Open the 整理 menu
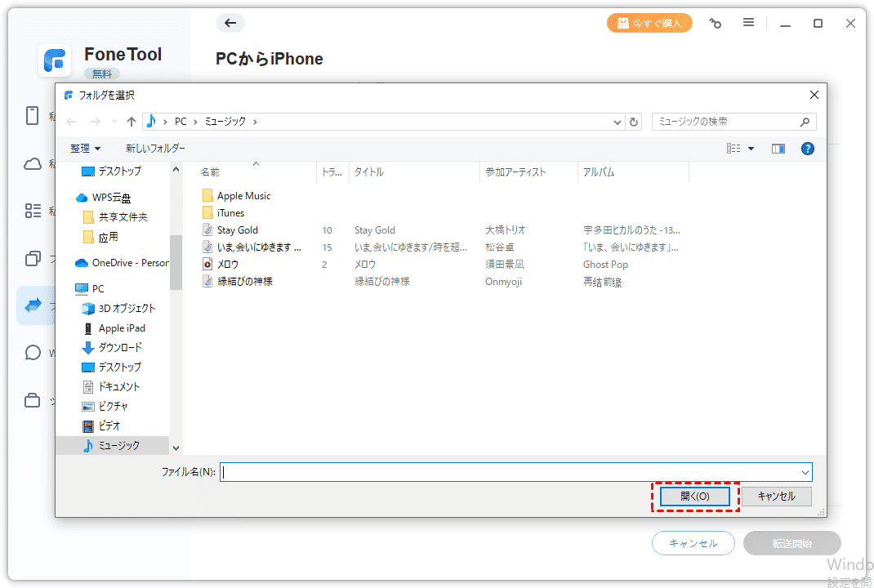Viewport: 874px width, 588px height. click(x=86, y=149)
